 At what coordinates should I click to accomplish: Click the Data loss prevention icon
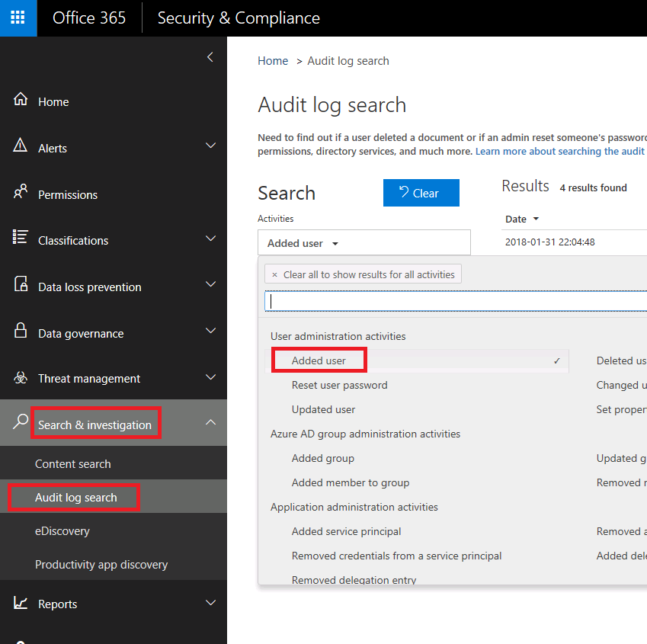click(x=21, y=286)
